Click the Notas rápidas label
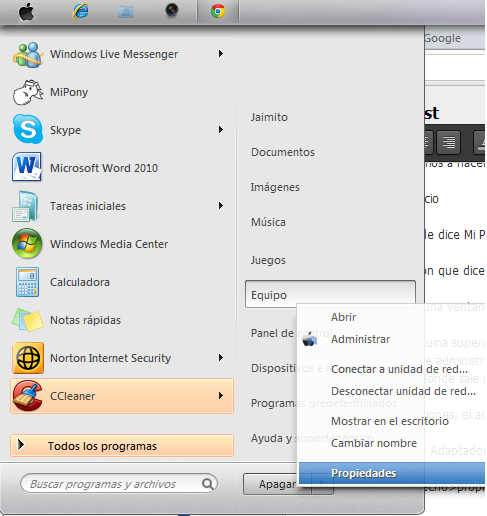The width and height of the screenshot is (487, 516). (85, 320)
